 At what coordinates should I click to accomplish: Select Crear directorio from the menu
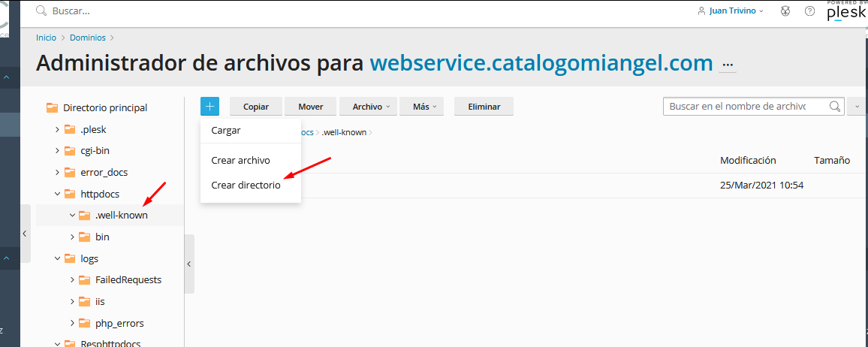246,185
